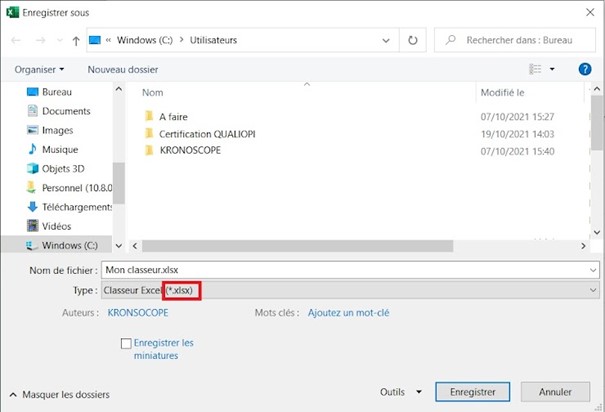Select Téléchargements in the sidebar
The image size is (605, 412).
coord(77,207)
